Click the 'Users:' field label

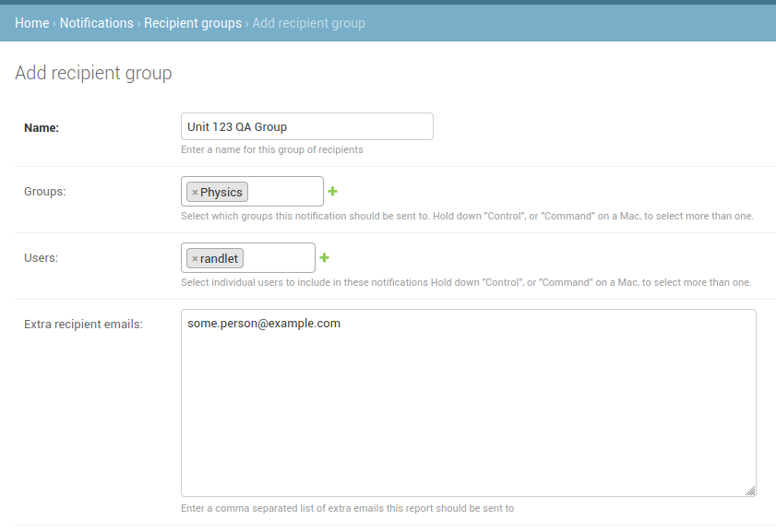42,257
